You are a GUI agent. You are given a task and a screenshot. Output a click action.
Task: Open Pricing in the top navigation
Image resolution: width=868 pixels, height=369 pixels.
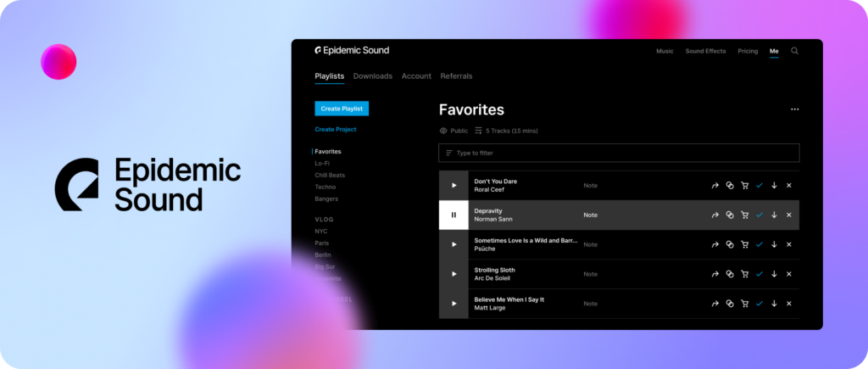(x=748, y=51)
